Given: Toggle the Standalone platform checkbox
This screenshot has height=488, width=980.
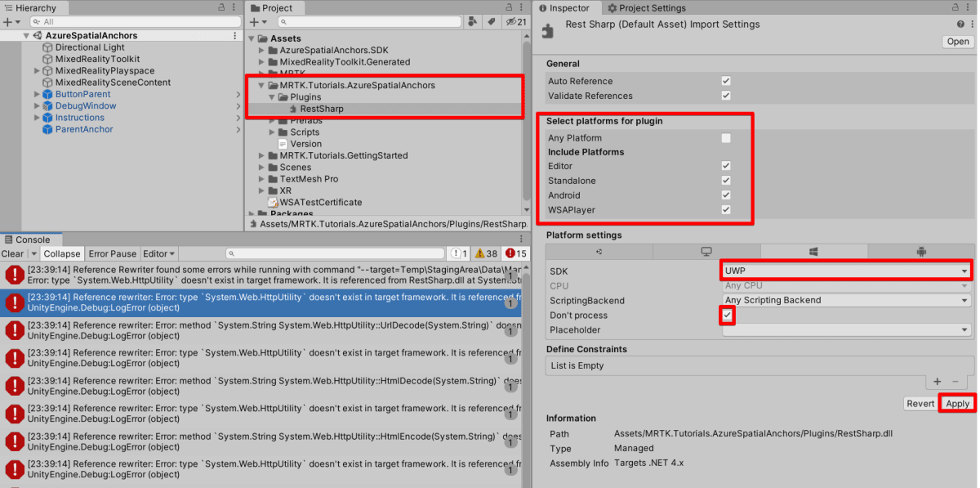Looking at the screenshot, I should [726, 181].
